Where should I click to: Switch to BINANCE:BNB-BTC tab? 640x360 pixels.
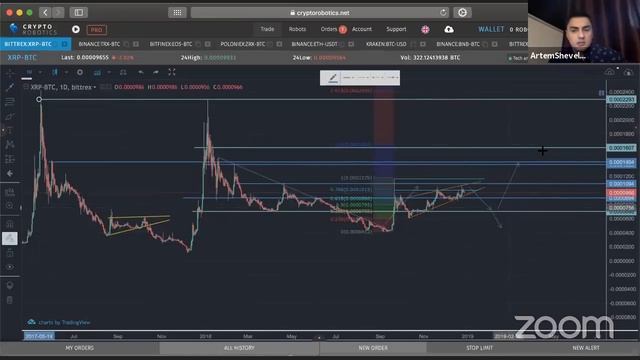(458, 44)
